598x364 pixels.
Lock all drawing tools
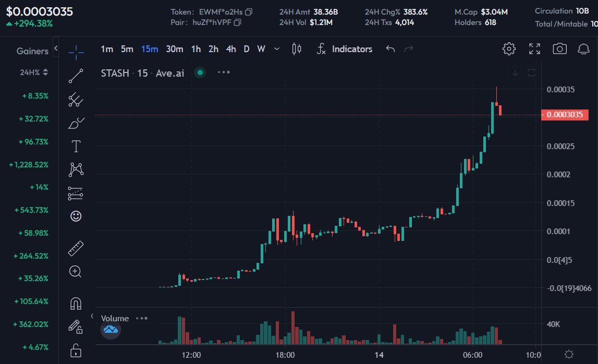[x=76, y=350]
